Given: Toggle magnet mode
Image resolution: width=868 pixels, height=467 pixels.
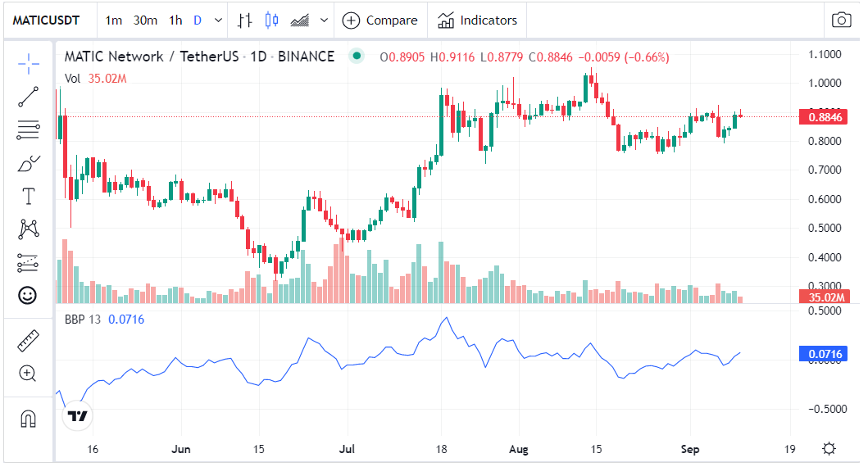Looking at the screenshot, I should click(28, 419).
